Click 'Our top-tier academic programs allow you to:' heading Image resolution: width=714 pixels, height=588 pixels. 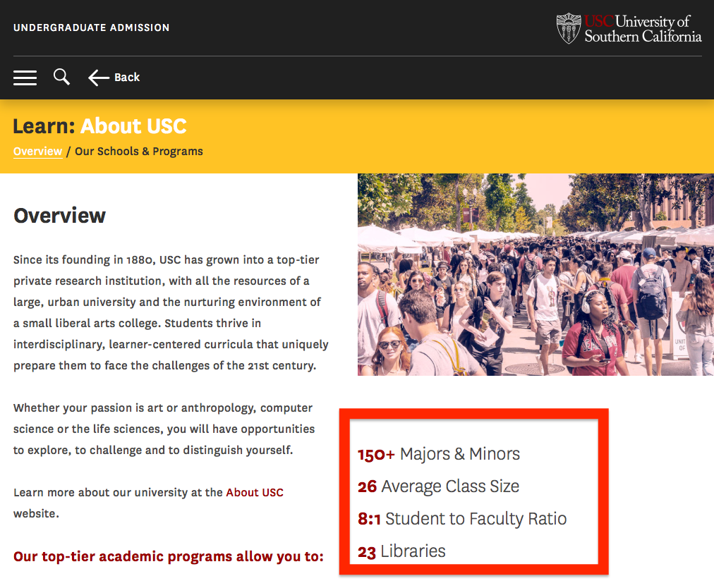169,556
